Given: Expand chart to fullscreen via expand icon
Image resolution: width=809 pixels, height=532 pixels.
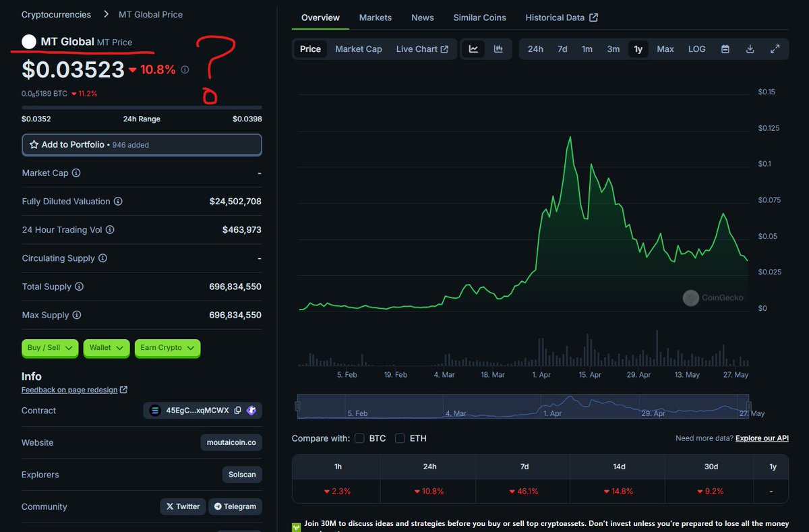Looking at the screenshot, I should click(775, 49).
